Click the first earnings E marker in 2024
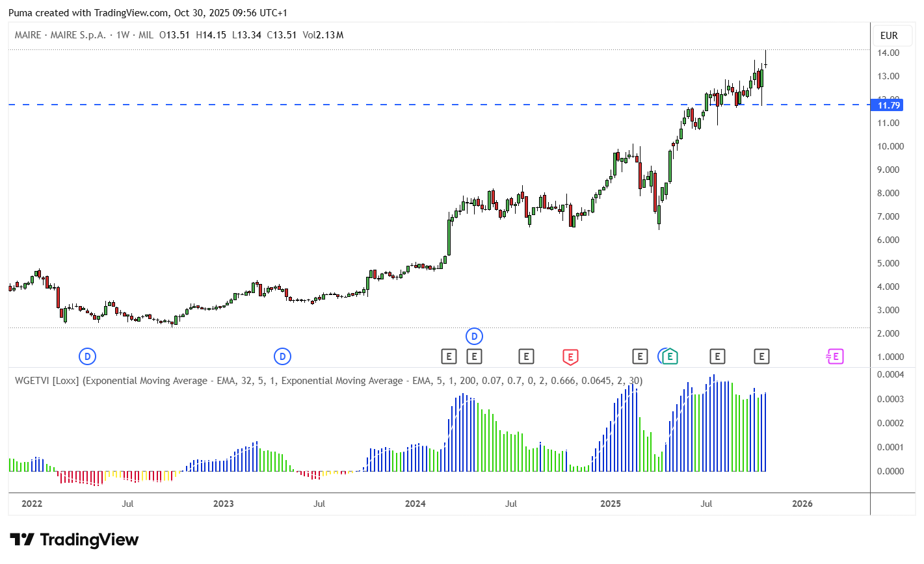This screenshot has width=924, height=564. (x=449, y=356)
